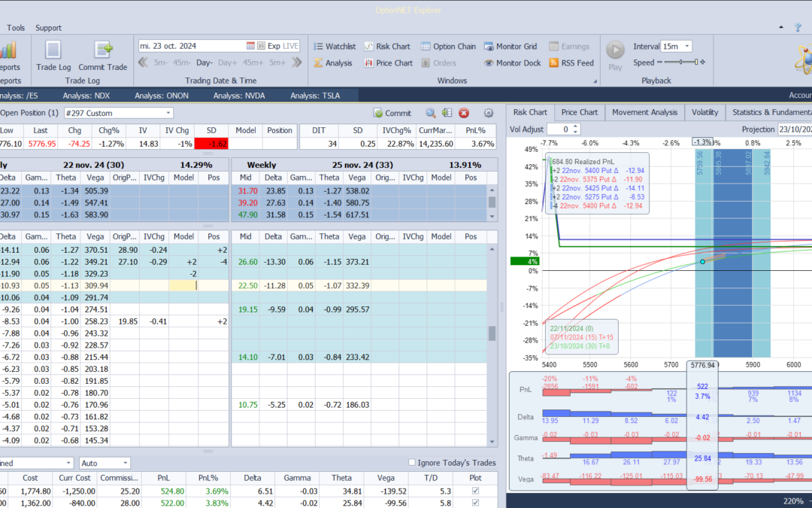Select the Volatility tab
This screenshot has height=508, width=812.
[704, 112]
